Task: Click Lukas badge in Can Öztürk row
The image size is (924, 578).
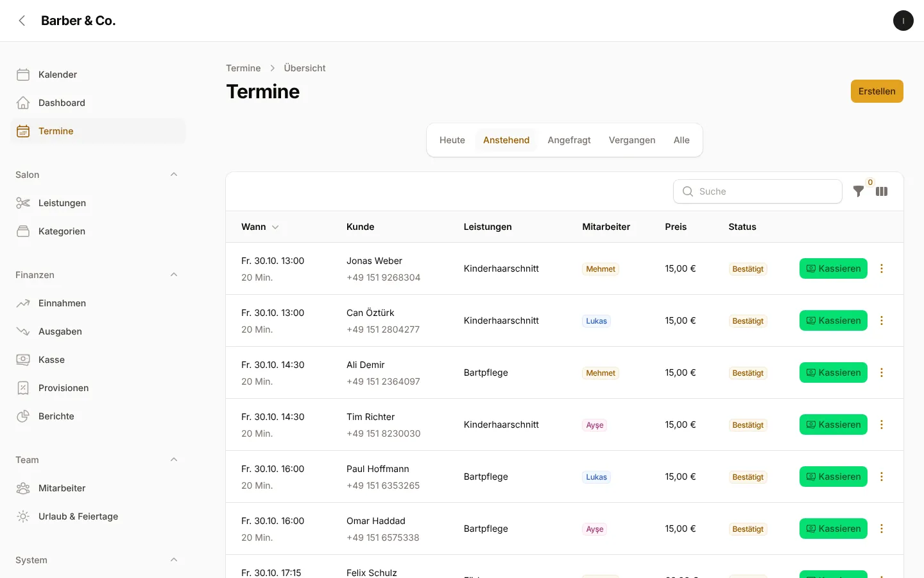Action: [x=596, y=321]
